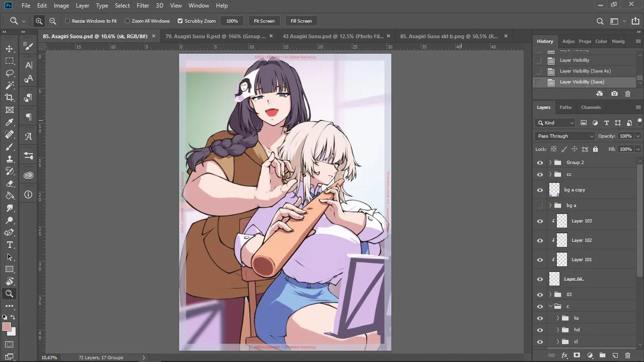This screenshot has height=362, width=644.
Task: Expand the ks subgroup
Action: pos(558,318)
